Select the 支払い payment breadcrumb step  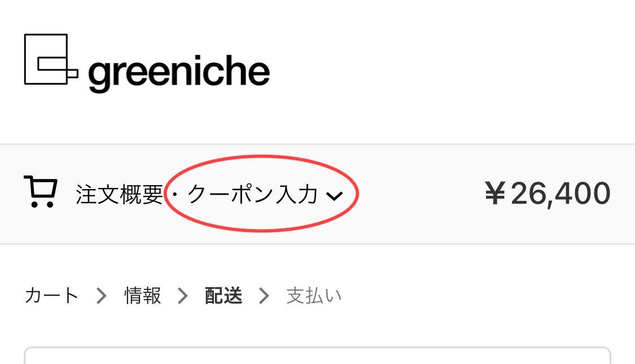(314, 296)
